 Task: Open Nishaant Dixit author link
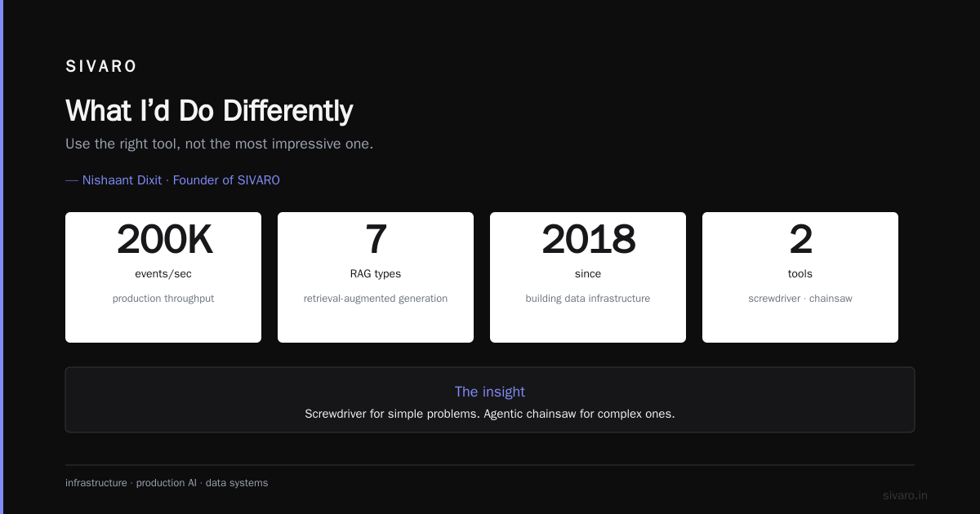coord(122,180)
